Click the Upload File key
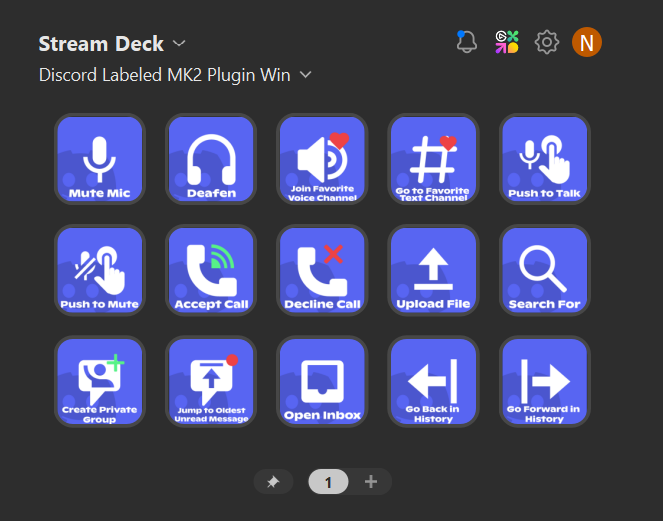 click(433, 270)
